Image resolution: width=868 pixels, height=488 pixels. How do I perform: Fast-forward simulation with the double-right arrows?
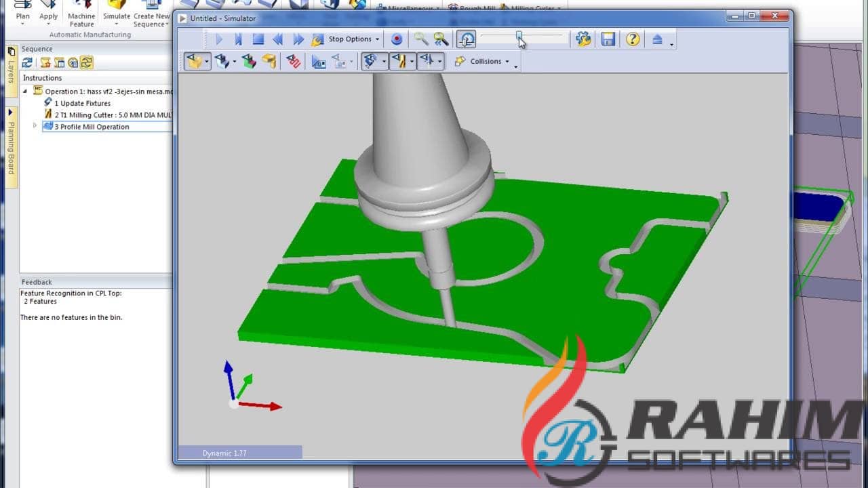tap(298, 39)
